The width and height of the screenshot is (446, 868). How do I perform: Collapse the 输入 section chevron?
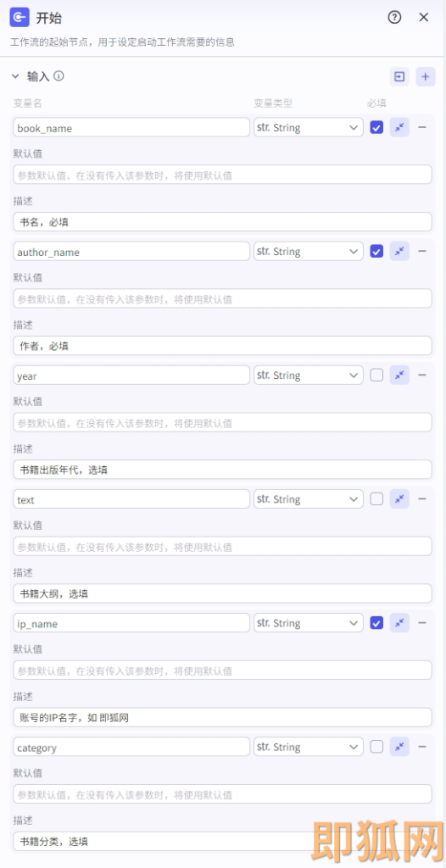(x=15, y=76)
